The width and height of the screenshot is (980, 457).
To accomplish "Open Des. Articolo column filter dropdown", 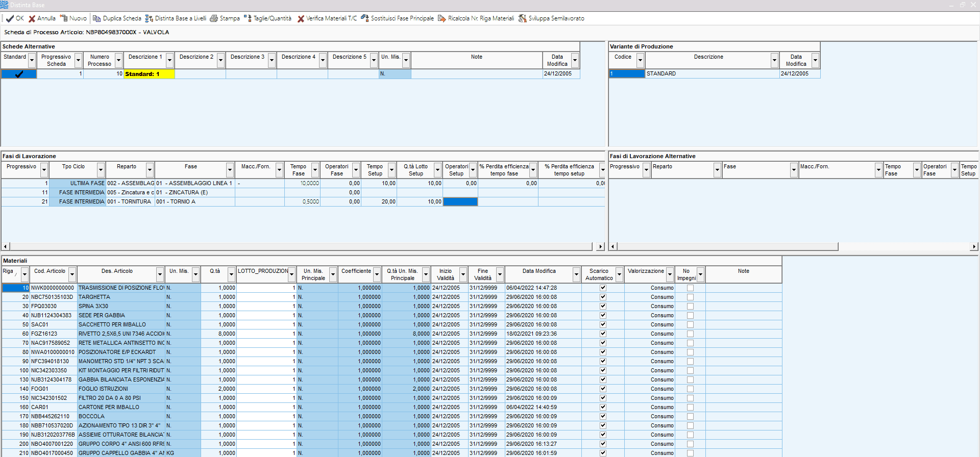I will coord(160,274).
